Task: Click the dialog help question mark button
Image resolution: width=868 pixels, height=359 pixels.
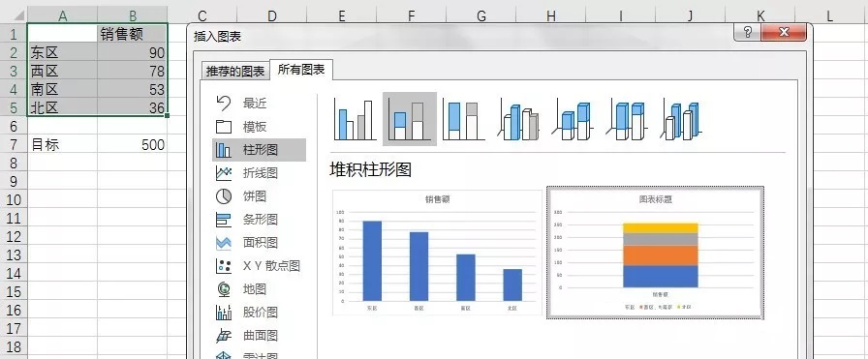Action: (x=747, y=33)
